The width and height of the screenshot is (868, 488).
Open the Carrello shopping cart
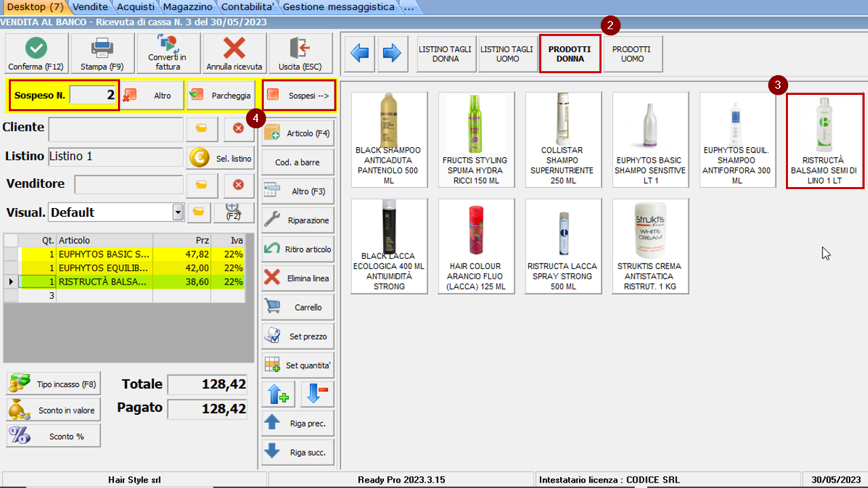coord(298,307)
